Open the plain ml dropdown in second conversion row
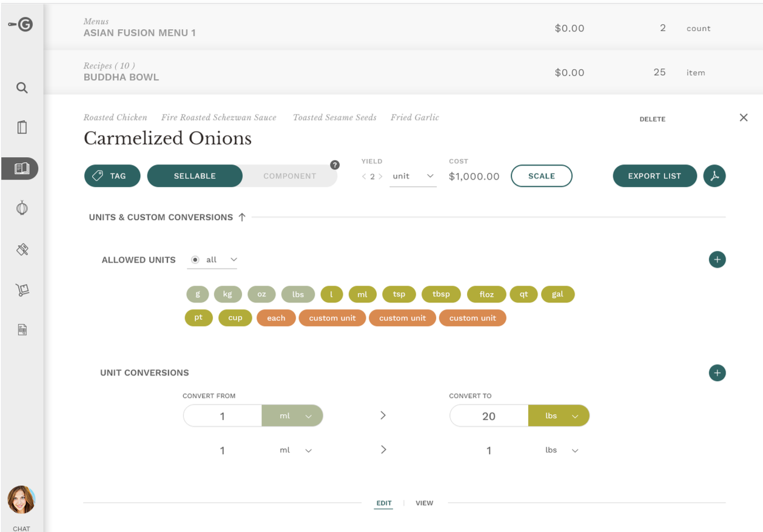 (x=295, y=450)
